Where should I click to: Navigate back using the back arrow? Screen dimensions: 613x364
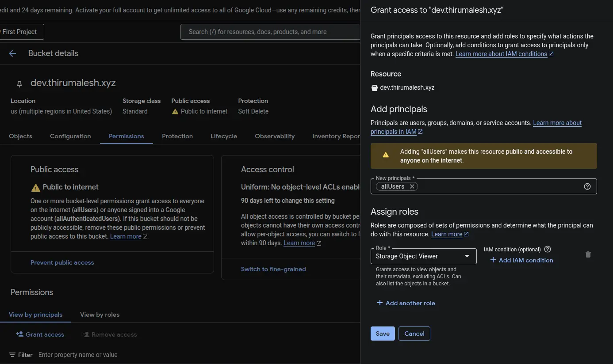click(12, 53)
